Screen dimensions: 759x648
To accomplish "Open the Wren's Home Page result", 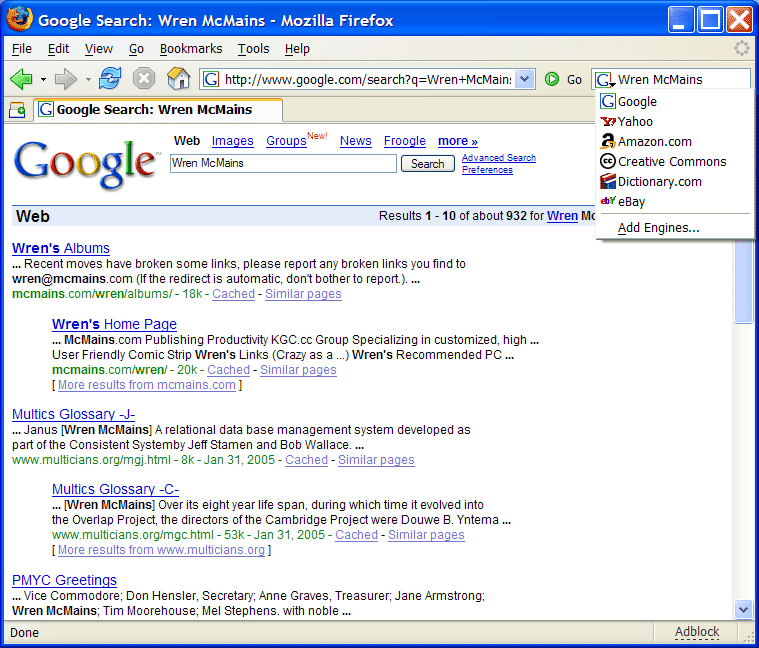I will (x=114, y=324).
